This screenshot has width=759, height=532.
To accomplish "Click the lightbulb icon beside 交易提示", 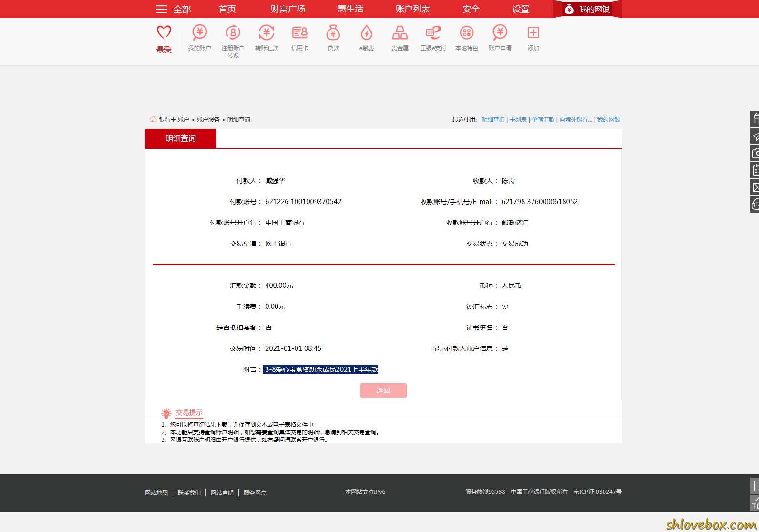I will pyautogui.click(x=166, y=413).
